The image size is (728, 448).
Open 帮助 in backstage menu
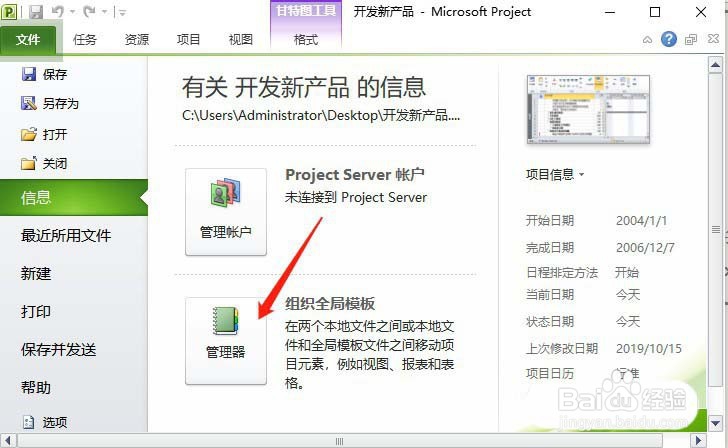(36, 388)
